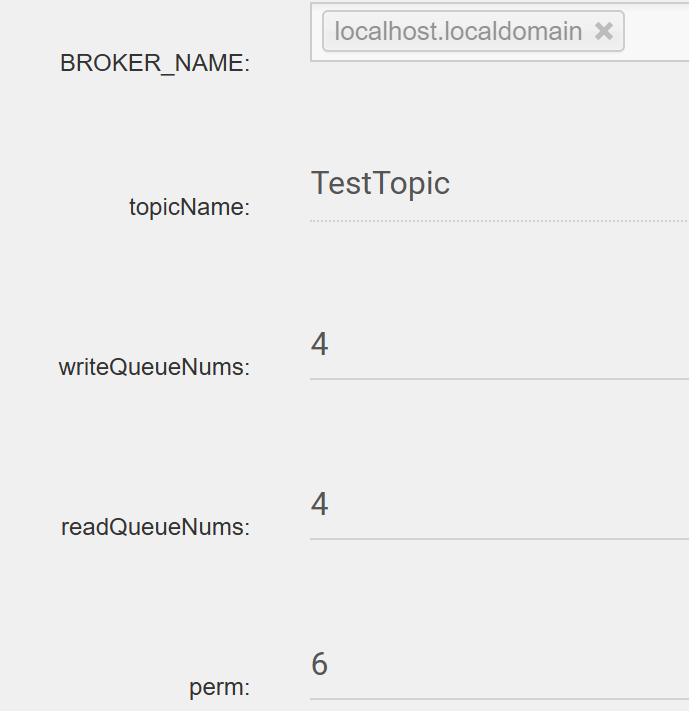Screen dimensions: 689x711
Task: Click the value 6 in perm
Action: coord(320,664)
